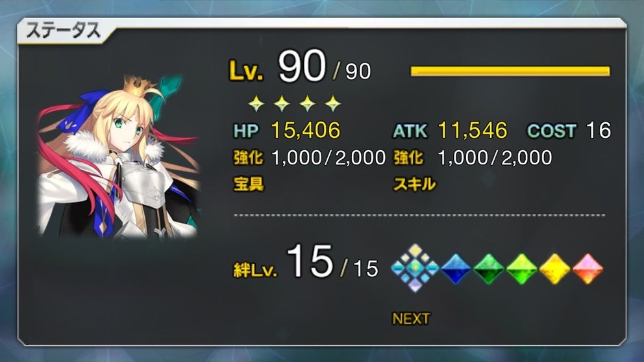Click the dark green bond diamond gem
This screenshot has width=644, height=362.
(x=489, y=268)
